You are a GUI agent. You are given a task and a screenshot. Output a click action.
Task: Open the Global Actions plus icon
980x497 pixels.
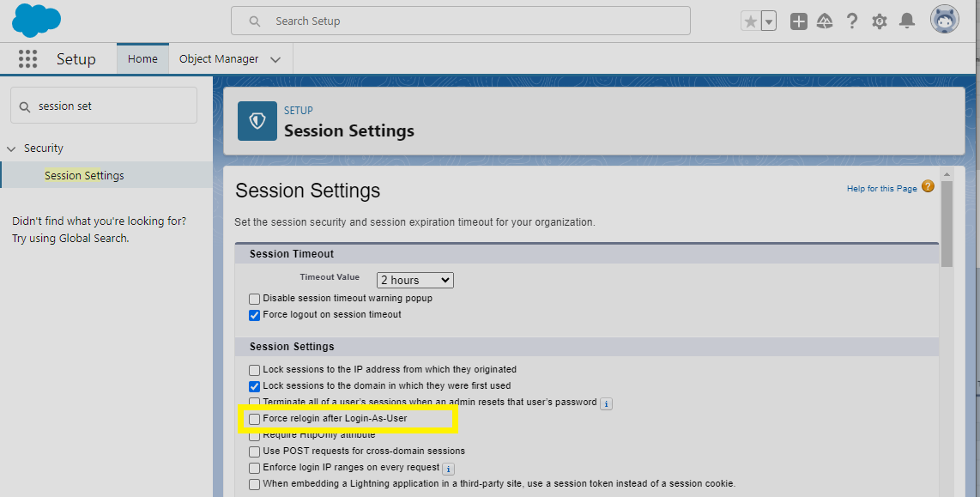[x=798, y=21]
